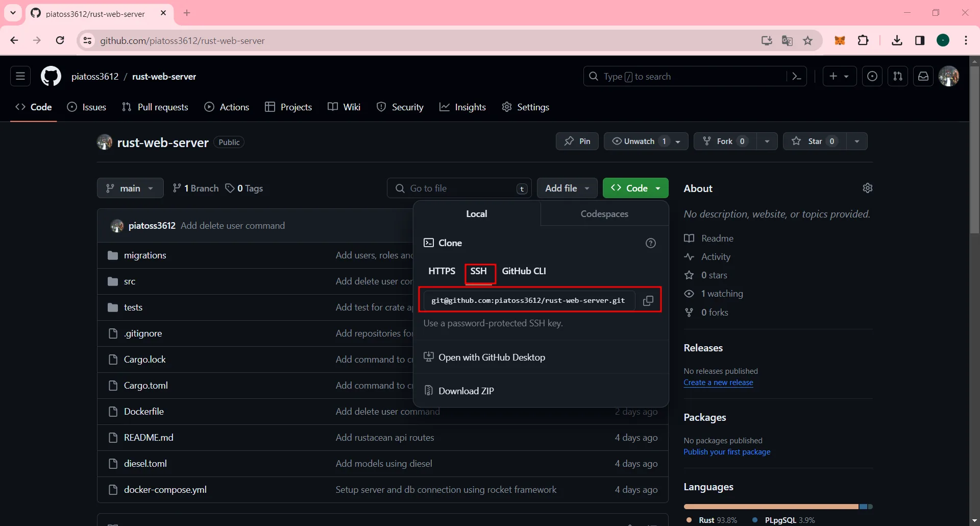Open the clone help question-mark icon

pyautogui.click(x=651, y=243)
